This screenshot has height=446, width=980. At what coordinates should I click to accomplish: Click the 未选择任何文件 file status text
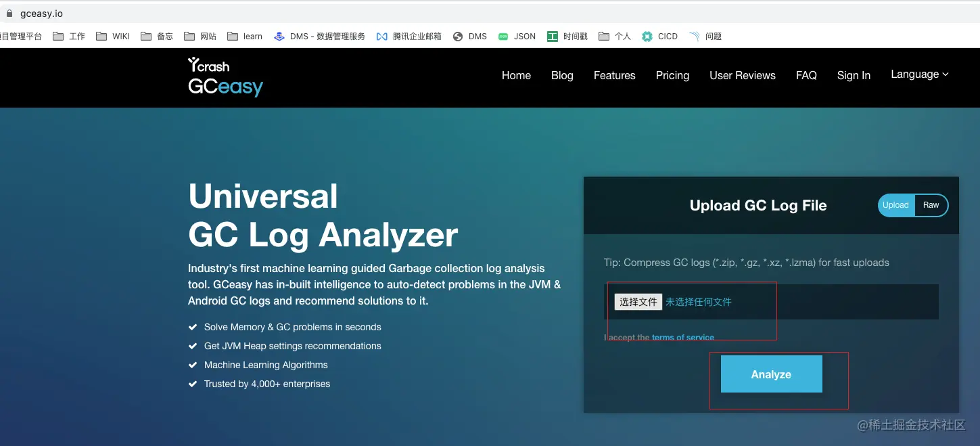click(699, 302)
